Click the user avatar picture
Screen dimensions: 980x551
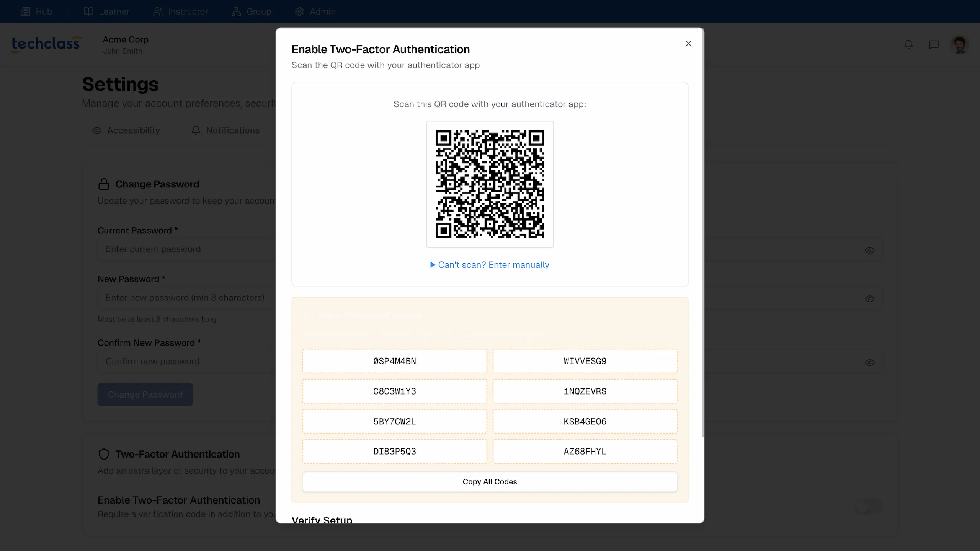[959, 45]
